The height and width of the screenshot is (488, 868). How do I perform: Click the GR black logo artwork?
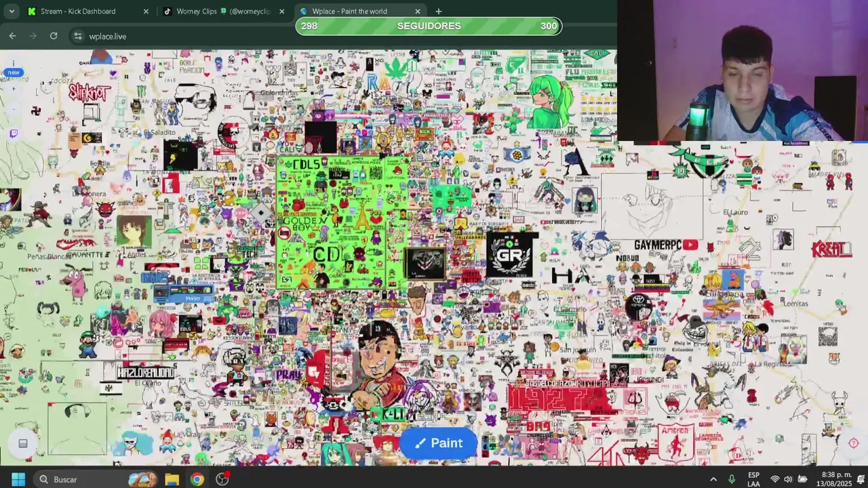[x=512, y=256]
